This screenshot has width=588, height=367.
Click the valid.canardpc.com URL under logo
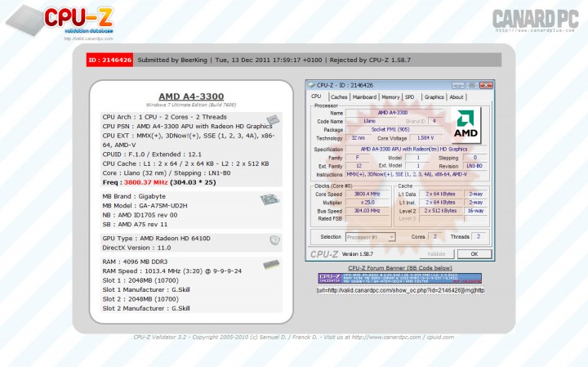(88, 38)
